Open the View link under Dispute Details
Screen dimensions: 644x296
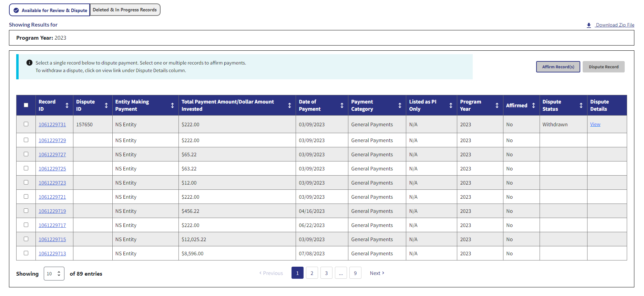(595, 125)
